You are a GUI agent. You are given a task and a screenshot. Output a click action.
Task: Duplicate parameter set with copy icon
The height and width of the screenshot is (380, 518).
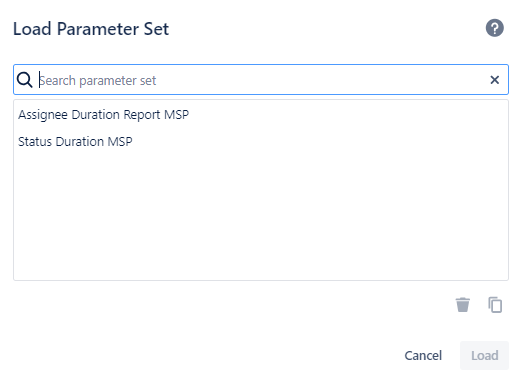495,305
